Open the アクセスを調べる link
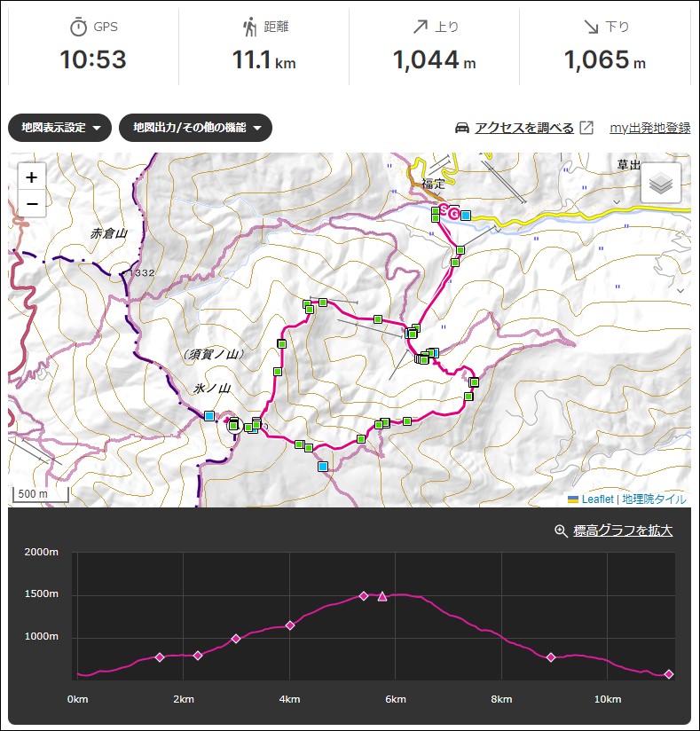 524,128
